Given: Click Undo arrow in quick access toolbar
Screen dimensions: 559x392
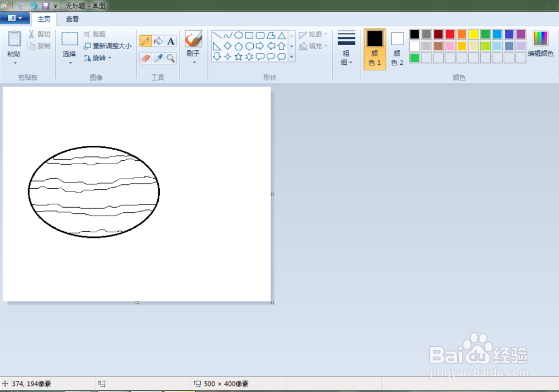Looking at the screenshot, I should point(34,6).
